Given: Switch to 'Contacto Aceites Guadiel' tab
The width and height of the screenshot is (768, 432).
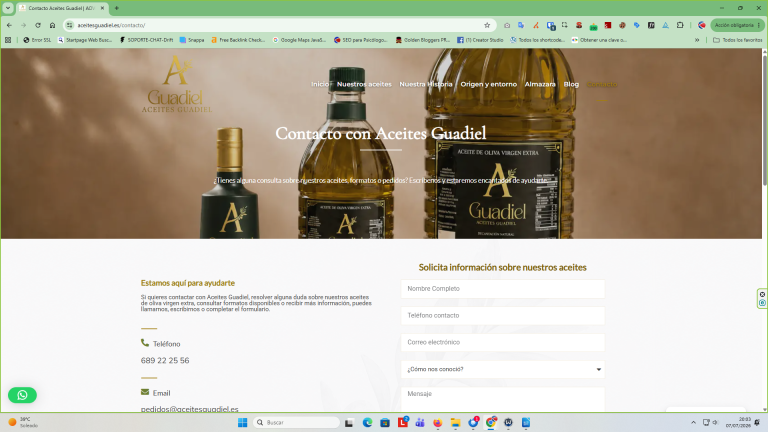Looking at the screenshot, I should coord(62,8).
